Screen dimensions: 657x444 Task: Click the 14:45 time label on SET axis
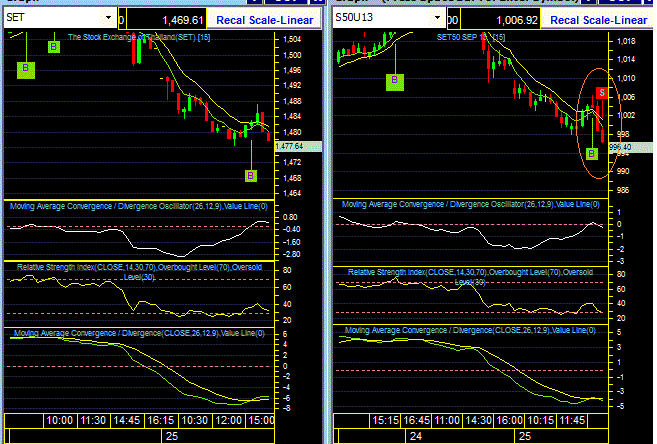(127, 420)
